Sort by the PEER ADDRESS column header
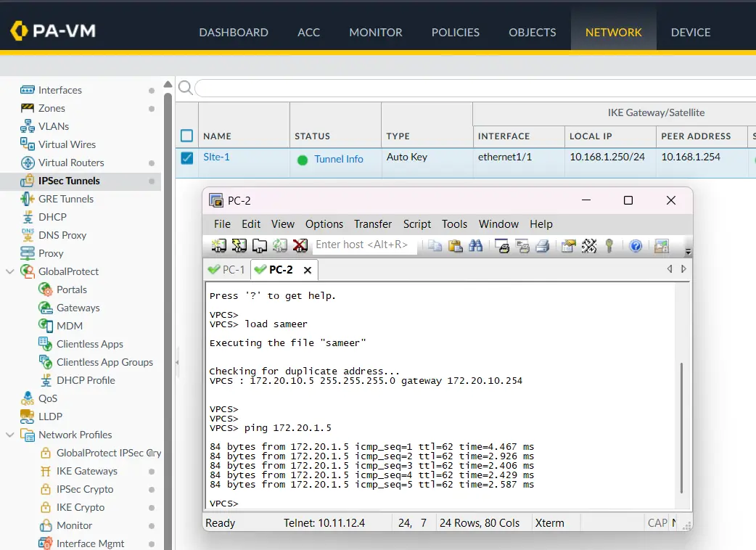Image resolution: width=756 pixels, height=550 pixels. (x=696, y=136)
